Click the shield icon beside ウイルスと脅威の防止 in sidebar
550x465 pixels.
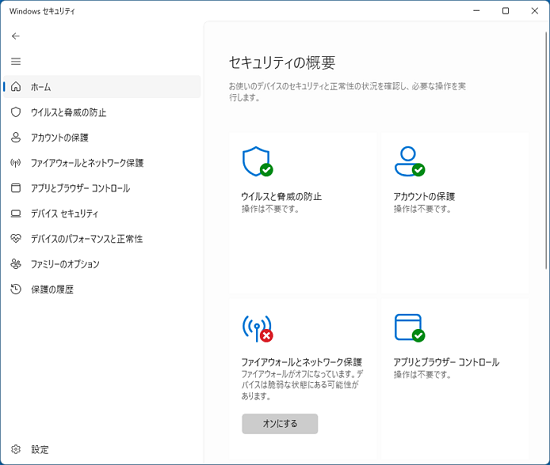[16, 112]
